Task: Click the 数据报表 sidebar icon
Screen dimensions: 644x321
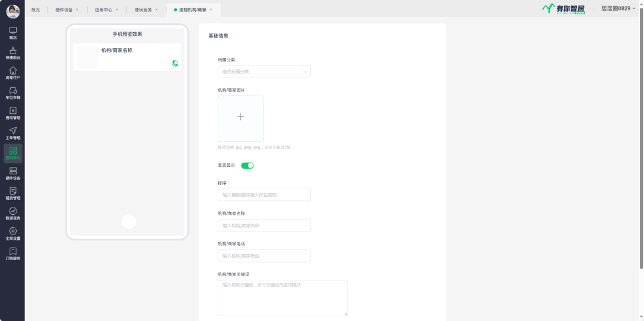Action: coord(13,214)
